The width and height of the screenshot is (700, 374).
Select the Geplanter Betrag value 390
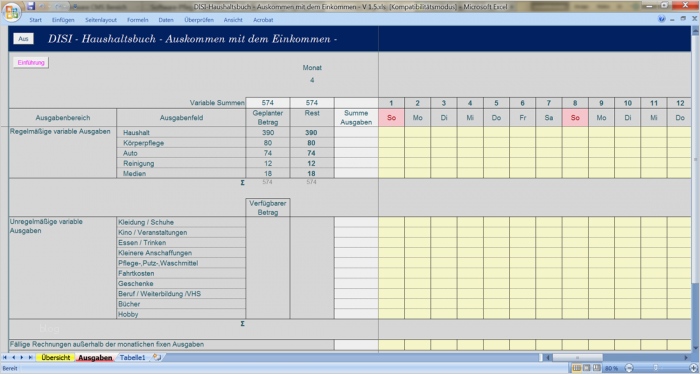click(x=268, y=133)
